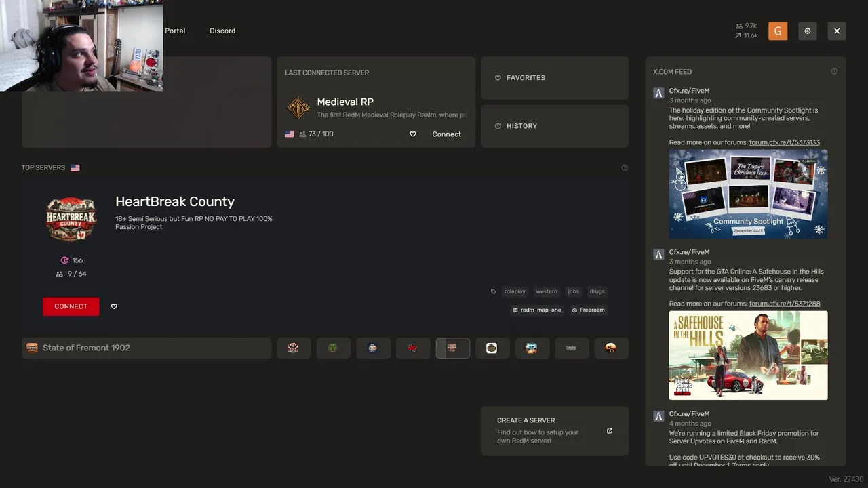Open the Portal menu item
The width and height of the screenshot is (868, 488).
[175, 30]
